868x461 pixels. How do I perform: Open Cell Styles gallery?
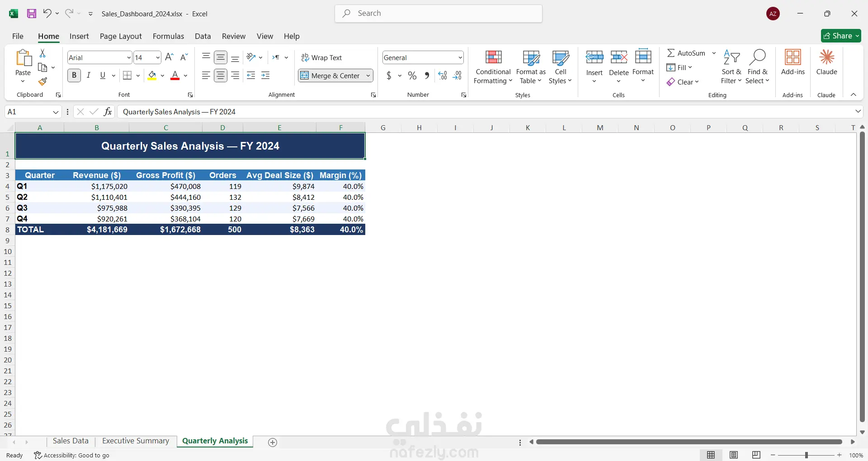tap(561, 67)
